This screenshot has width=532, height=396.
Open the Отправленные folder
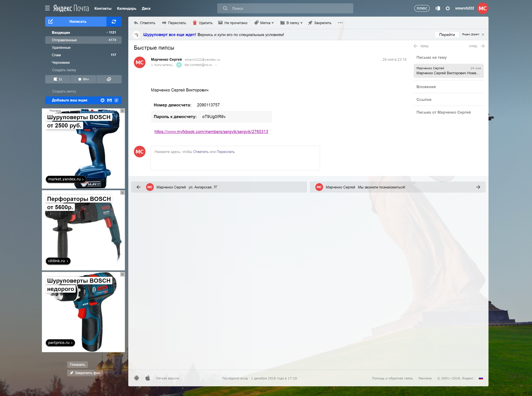click(x=83, y=40)
